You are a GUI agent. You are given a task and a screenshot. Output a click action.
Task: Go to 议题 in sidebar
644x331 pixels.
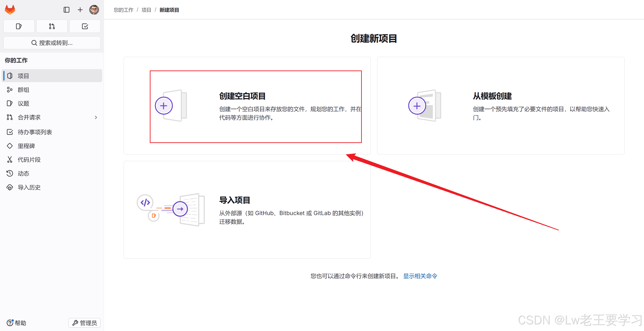point(23,103)
